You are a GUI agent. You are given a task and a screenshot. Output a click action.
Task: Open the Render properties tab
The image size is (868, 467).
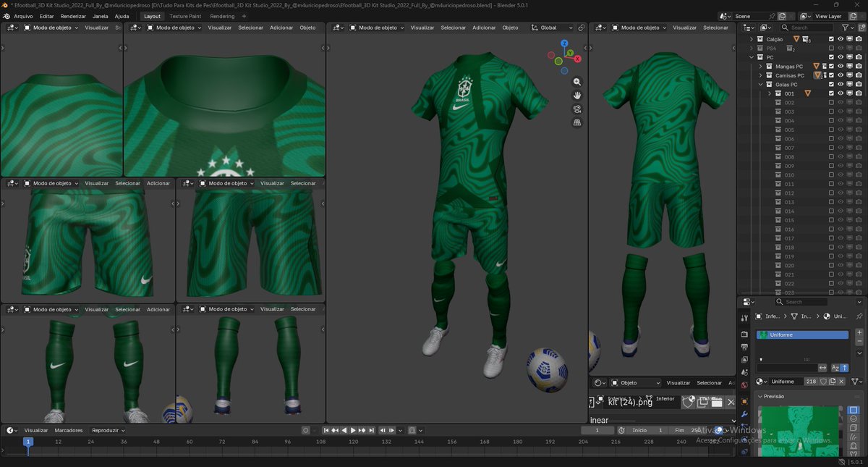pos(745,334)
